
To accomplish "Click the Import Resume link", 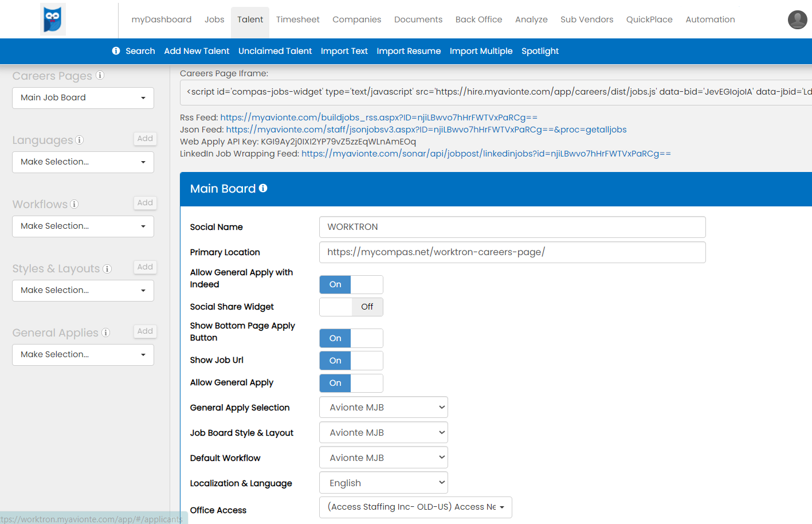I will click(409, 51).
